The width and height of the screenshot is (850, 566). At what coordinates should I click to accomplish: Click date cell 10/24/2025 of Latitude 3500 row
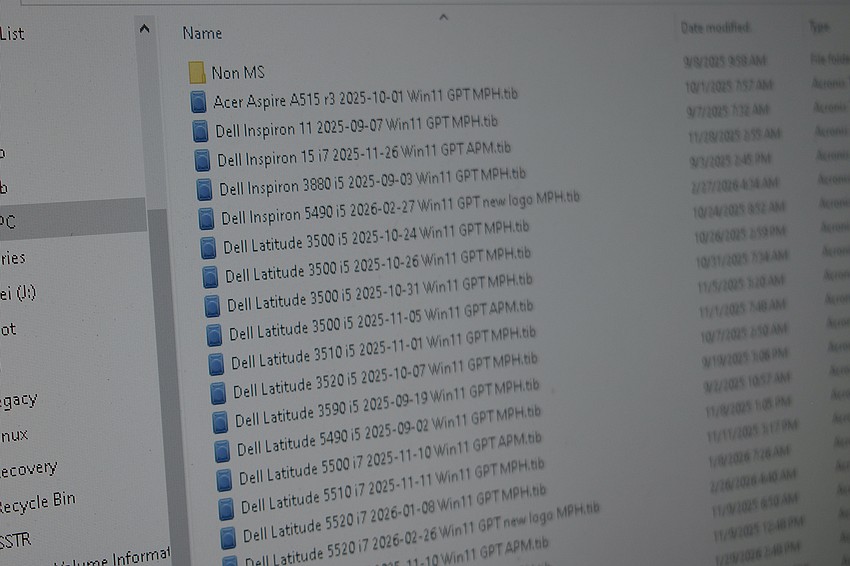pyautogui.click(x=739, y=209)
